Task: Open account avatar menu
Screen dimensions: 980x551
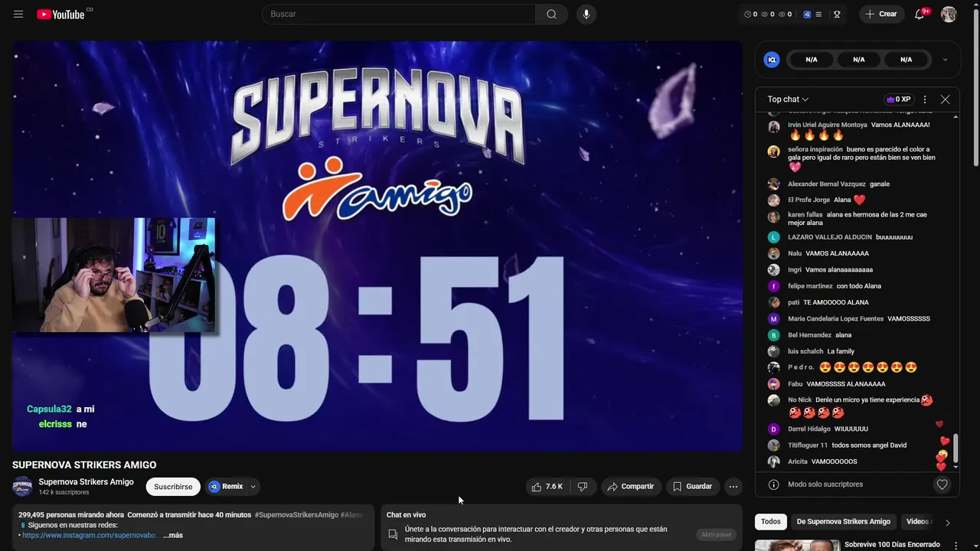Action: (x=949, y=14)
